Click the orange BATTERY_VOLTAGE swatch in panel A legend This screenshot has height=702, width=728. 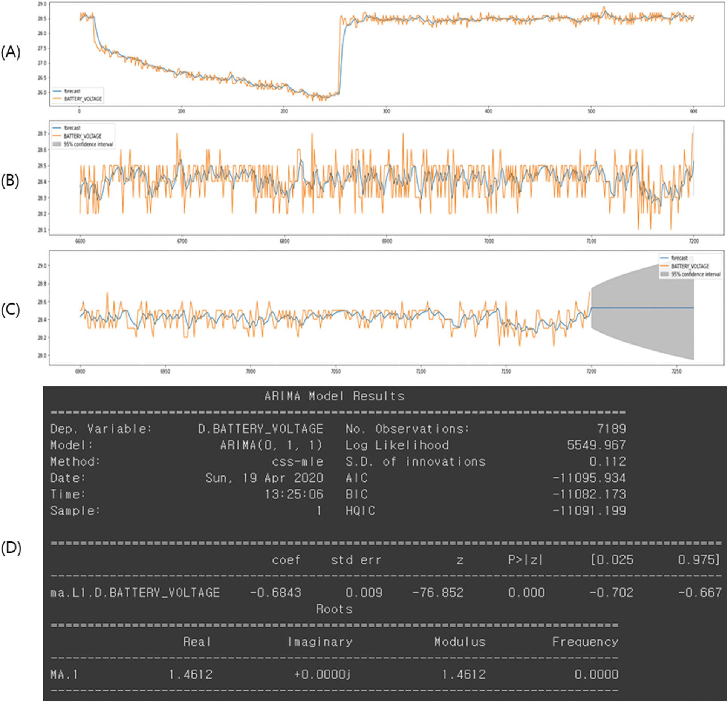click(x=57, y=99)
